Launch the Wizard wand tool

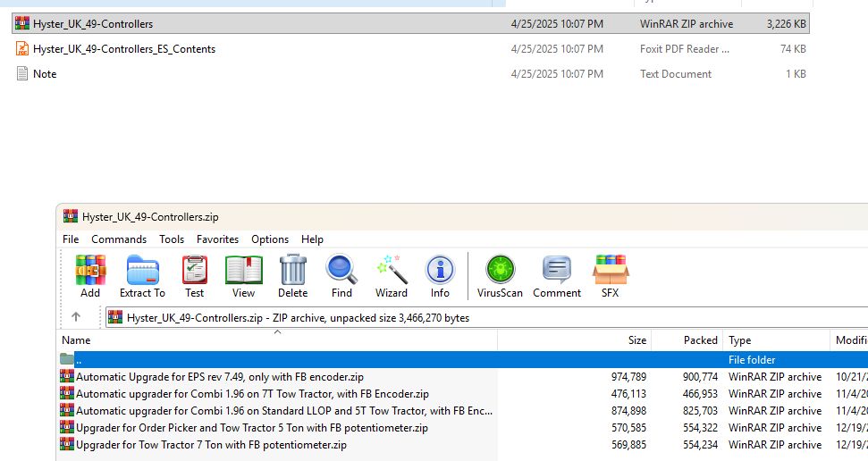pyautogui.click(x=392, y=270)
